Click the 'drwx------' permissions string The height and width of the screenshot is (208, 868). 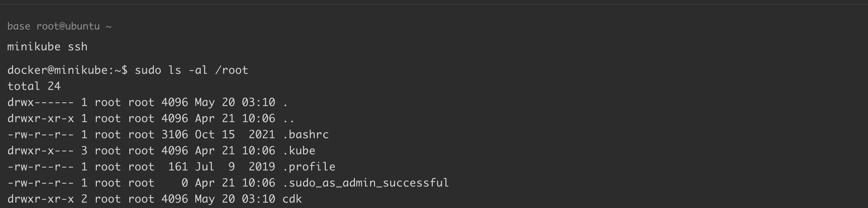41,102
